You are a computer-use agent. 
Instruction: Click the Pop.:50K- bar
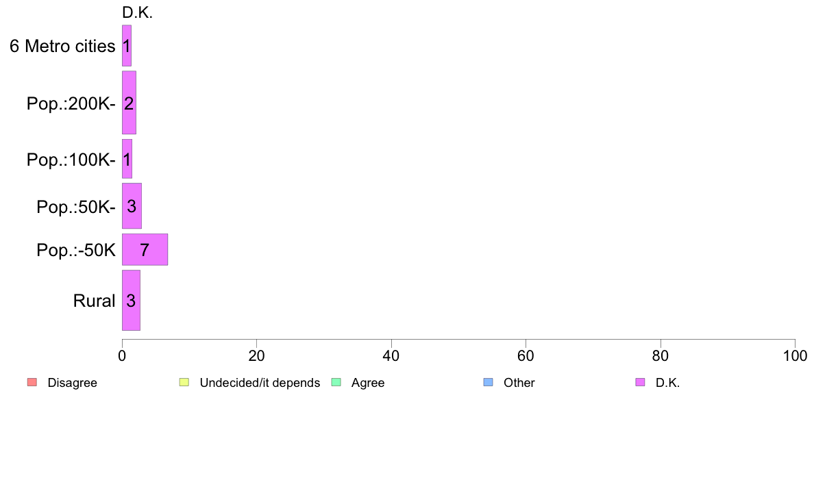pyautogui.click(x=132, y=206)
